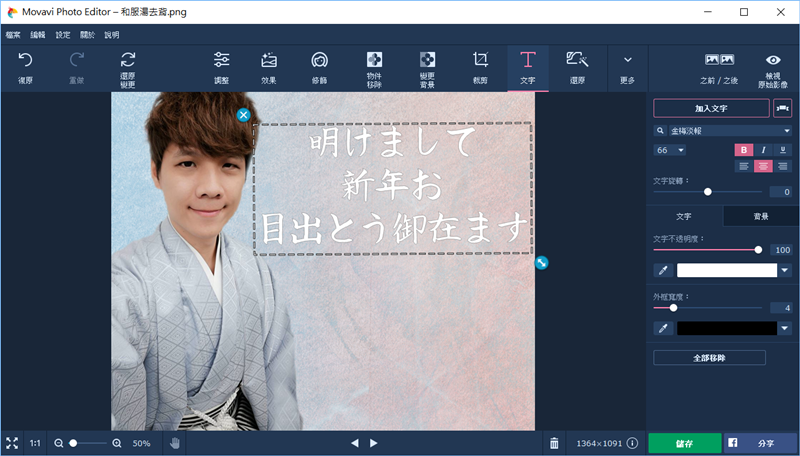Open the font family dropdown

click(x=730, y=131)
